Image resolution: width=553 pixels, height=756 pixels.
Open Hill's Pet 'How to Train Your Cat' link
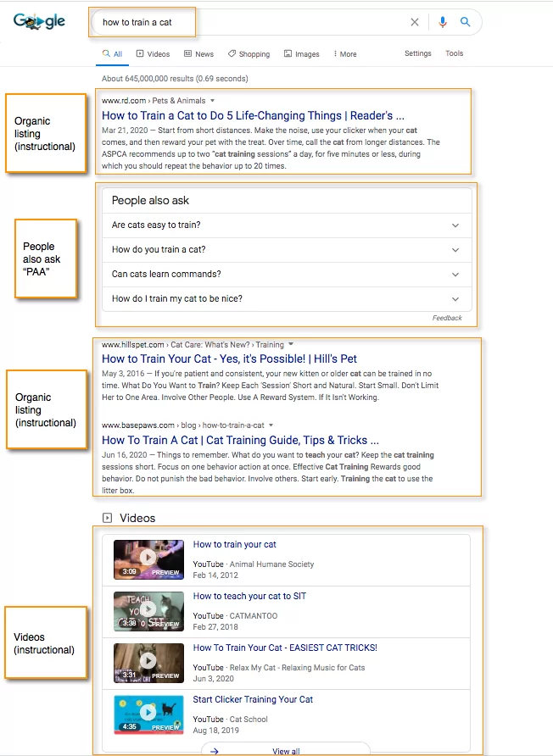229,359
